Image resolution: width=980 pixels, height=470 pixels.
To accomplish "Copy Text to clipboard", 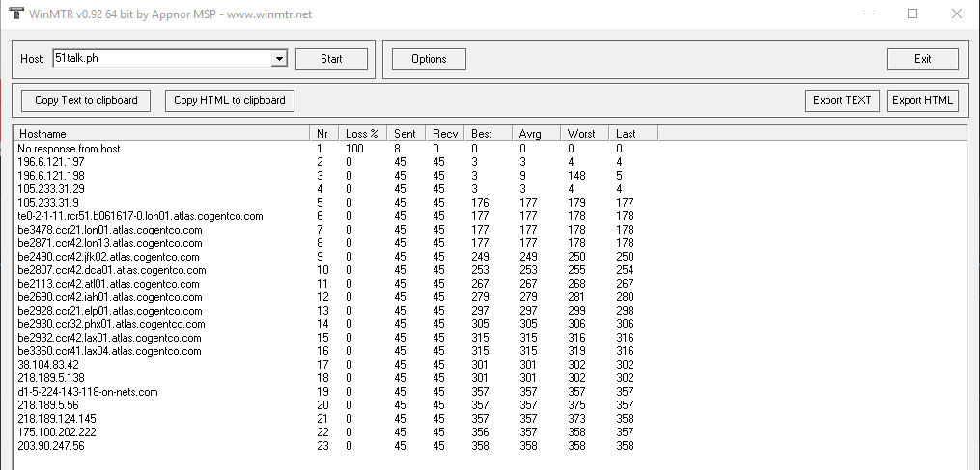I will pos(86,100).
